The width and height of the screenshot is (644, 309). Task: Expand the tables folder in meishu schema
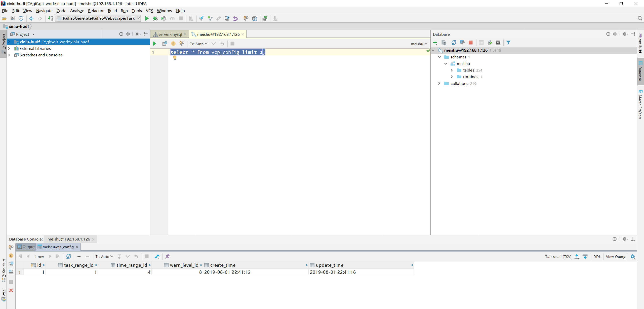452,70
